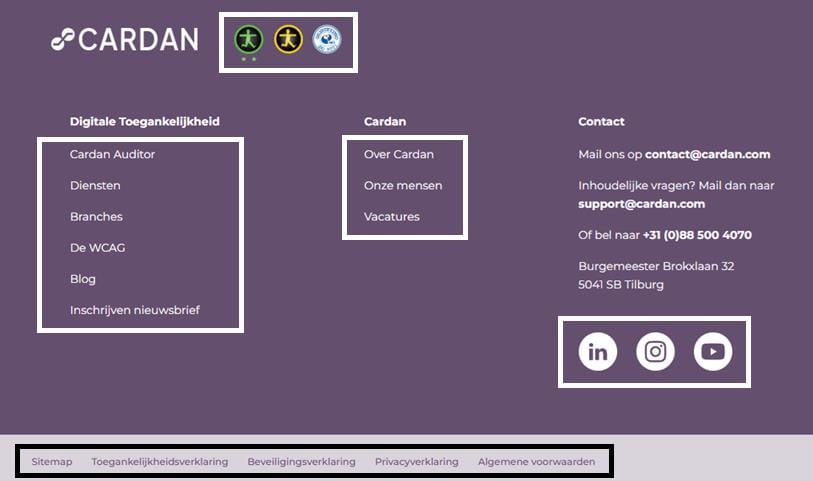Click the Digitale Toegankelijkheid heading
The width and height of the screenshot is (813, 481).
coord(145,122)
